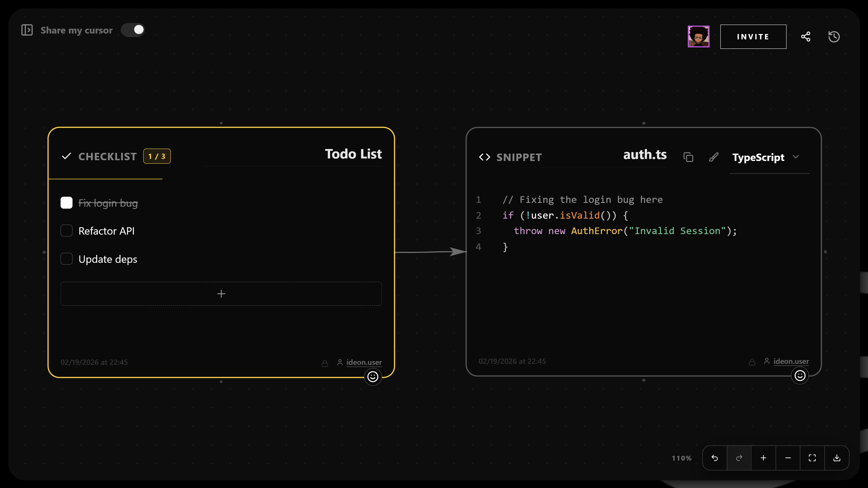Add a new item to the Todo List checklist

click(x=221, y=294)
